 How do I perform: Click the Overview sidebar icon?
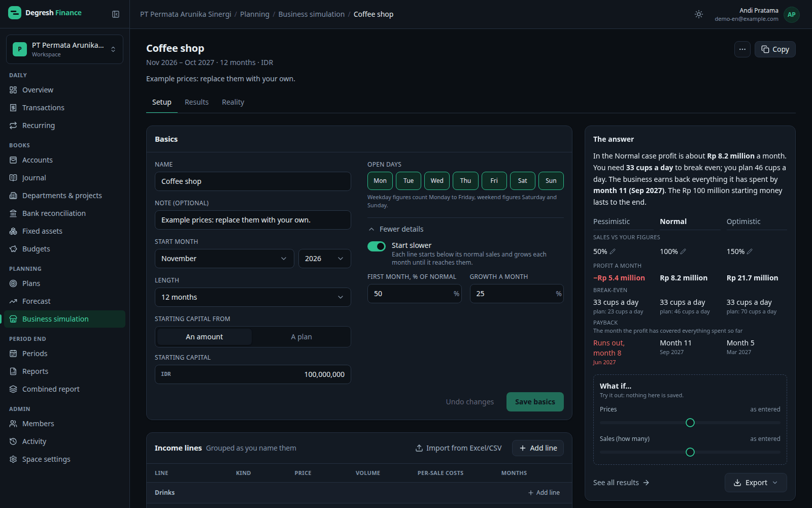click(13, 90)
